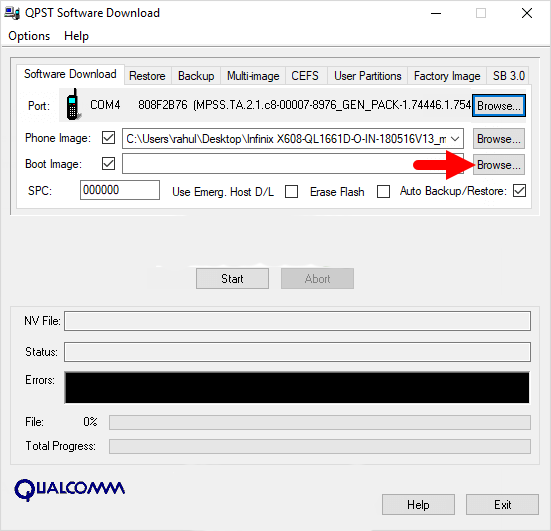The height and width of the screenshot is (531, 551).
Task: Click the Total Progress bar
Action: tap(320, 446)
